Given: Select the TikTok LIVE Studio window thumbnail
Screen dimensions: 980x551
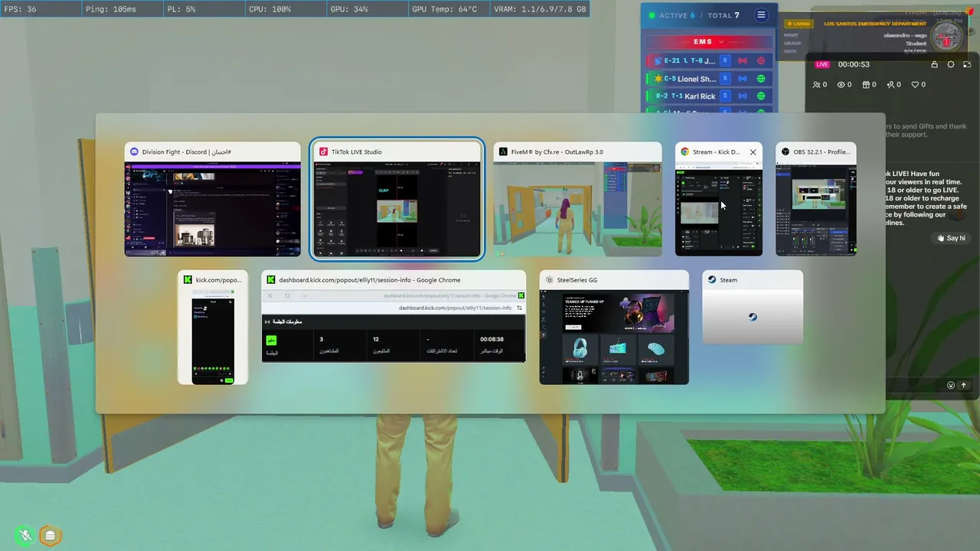Looking at the screenshot, I should pyautogui.click(x=397, y=199).
